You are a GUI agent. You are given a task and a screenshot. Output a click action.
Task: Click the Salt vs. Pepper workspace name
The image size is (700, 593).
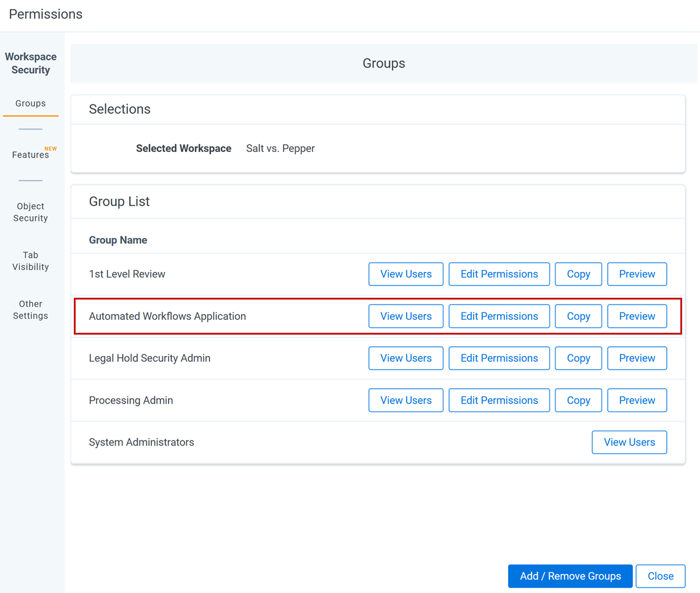(280, 148)
